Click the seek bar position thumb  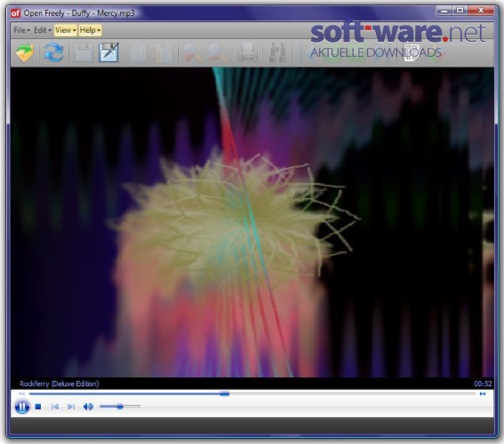pyautogui.click(x=224, y=393)
